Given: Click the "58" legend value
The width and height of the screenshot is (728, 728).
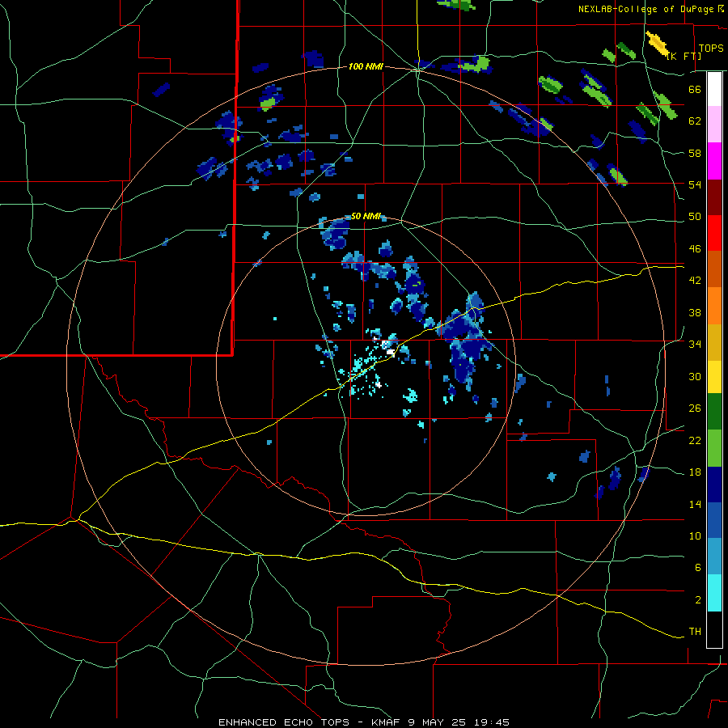Looking at the screenshot, I should click(695, 153).
